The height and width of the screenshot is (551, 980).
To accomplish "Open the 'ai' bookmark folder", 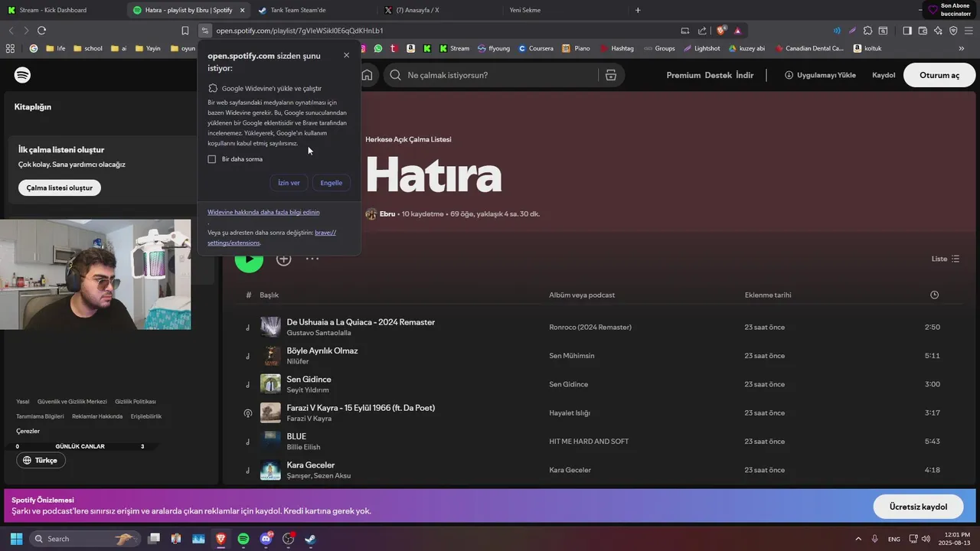I will click(119, 48).
